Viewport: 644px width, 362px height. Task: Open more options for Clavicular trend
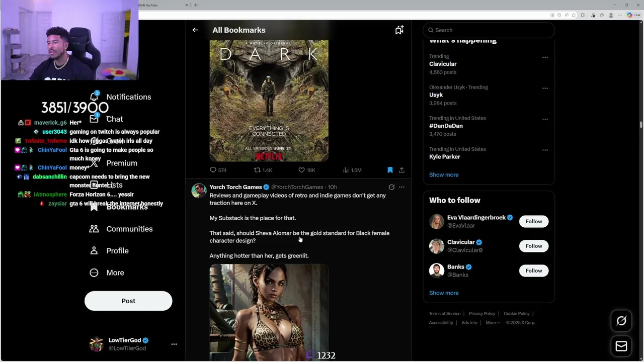(x=545, y=57)
